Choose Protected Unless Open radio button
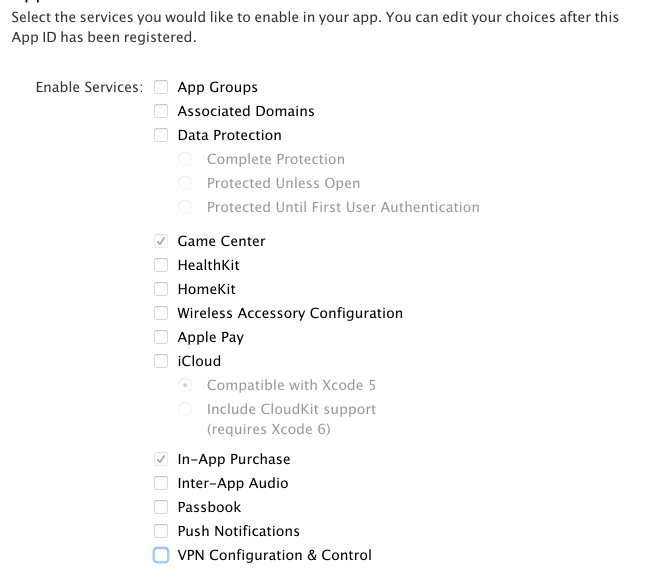This screenshot has width=656, height=585. pyautogui.click(x=185, y=183)
